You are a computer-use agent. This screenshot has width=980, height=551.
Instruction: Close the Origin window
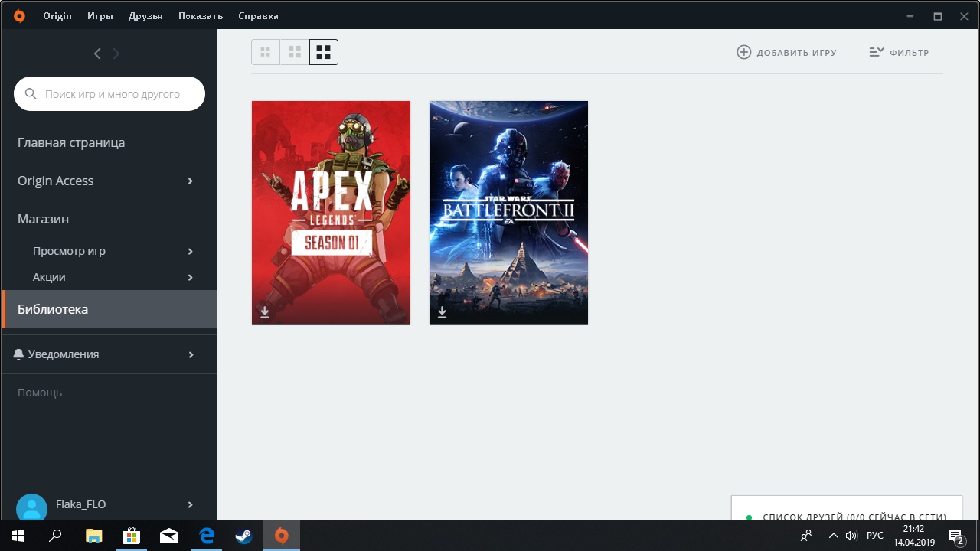[964, 16]
